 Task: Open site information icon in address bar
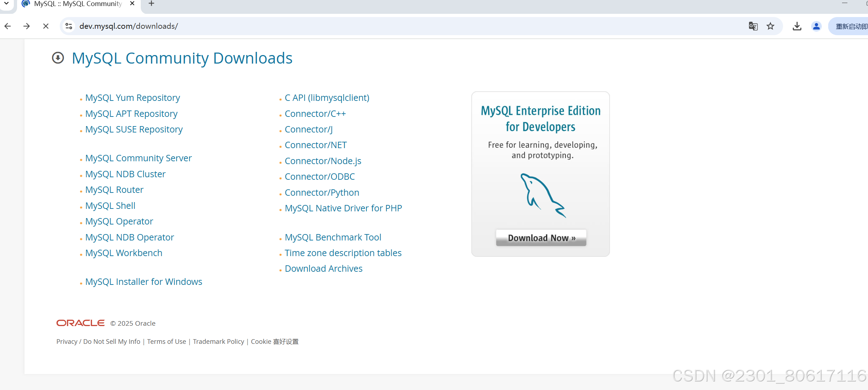pyautogui.click(x=69, y=26)
